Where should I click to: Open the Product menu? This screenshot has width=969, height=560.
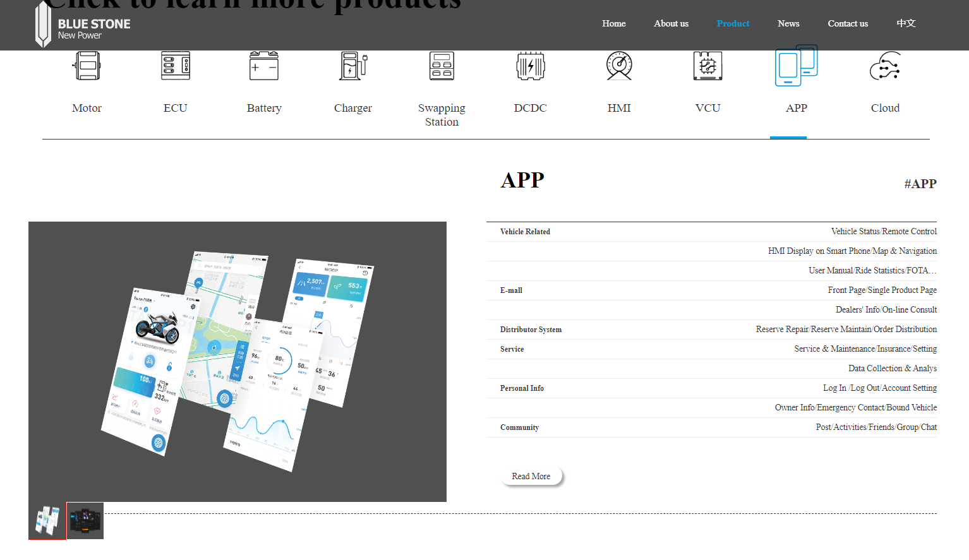tap(733, 23)
